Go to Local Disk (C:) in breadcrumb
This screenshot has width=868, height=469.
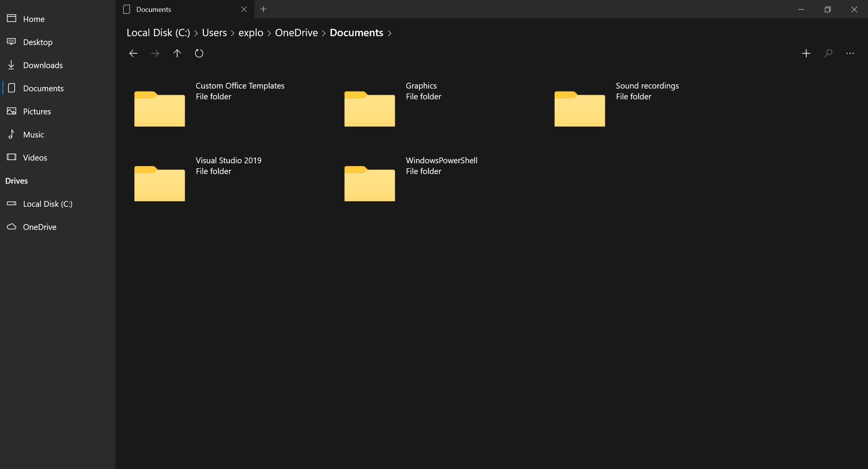click(x=158, y=33)
